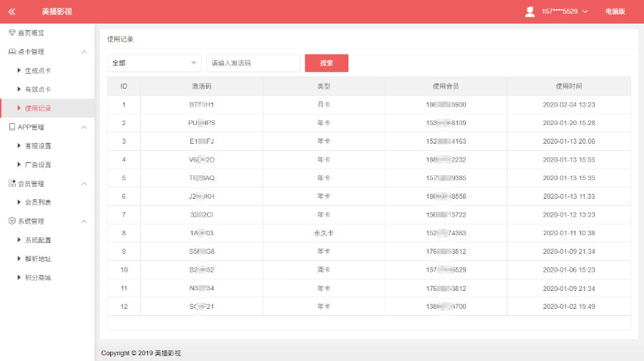Collapse the 点卡管理 menu group
The height and width of the screenshot is (361, 644).
[x=84, y=52]
